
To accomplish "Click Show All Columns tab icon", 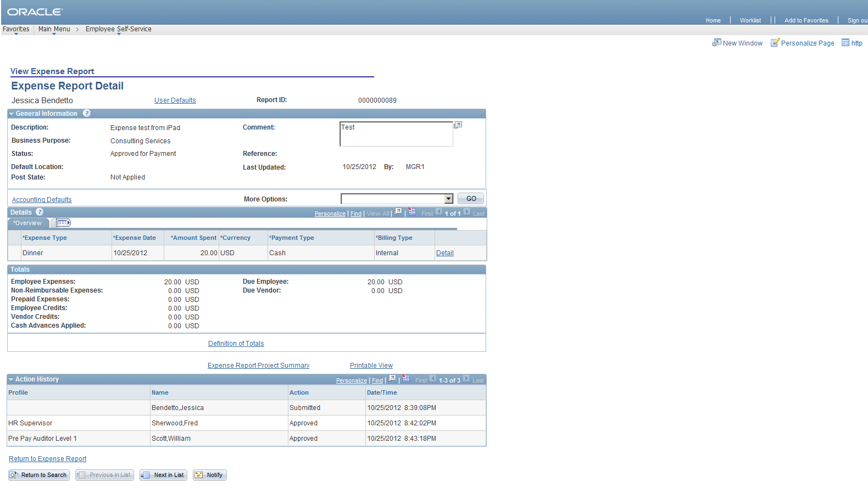I will (x=64, y=223).
